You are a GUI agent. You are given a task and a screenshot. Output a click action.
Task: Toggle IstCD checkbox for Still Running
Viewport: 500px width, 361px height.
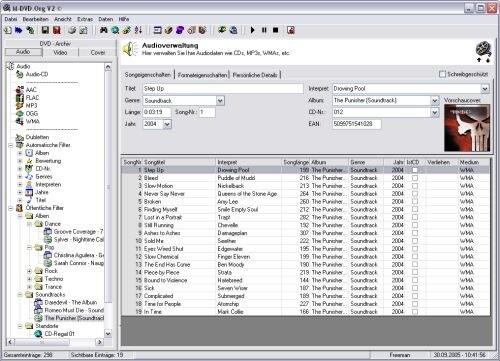click(x=415, y=225)
